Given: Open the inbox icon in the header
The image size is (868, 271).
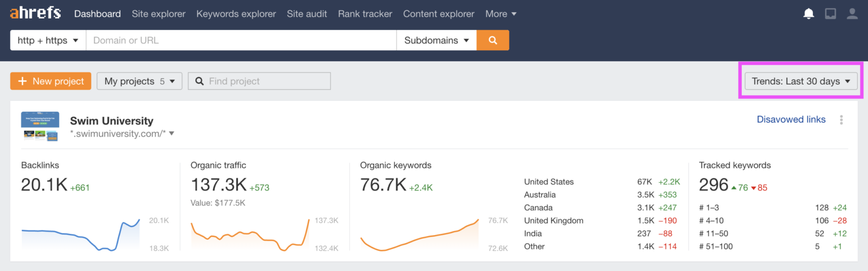Looking at the screenshot, I should tap(830, 14).
